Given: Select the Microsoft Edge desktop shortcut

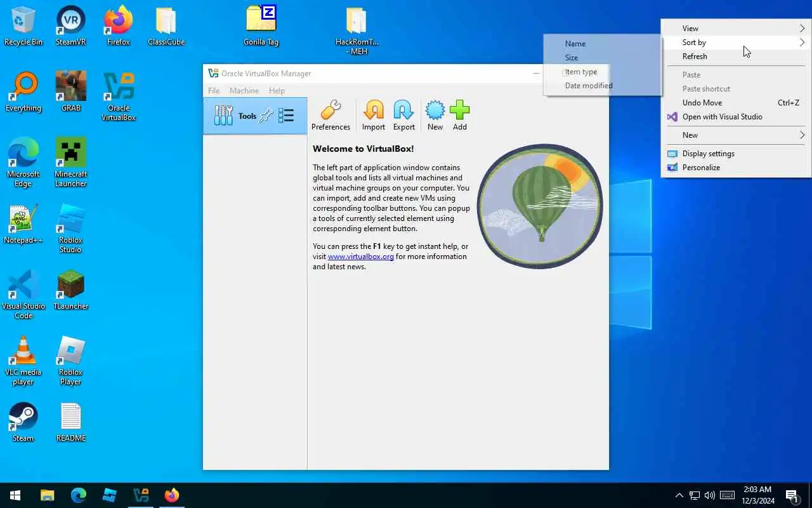Looking at the screenshot, I should pyautogui.click(x=23, y=163).
